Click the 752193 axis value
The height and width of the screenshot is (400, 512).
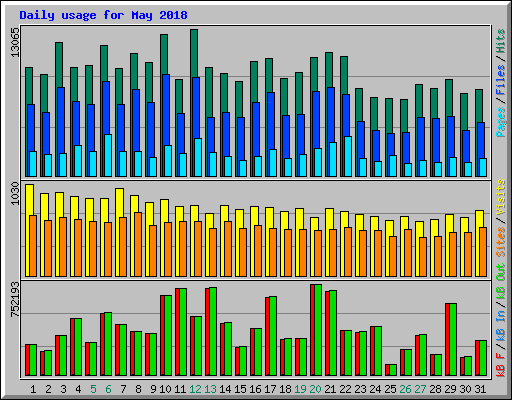(15, 300)
